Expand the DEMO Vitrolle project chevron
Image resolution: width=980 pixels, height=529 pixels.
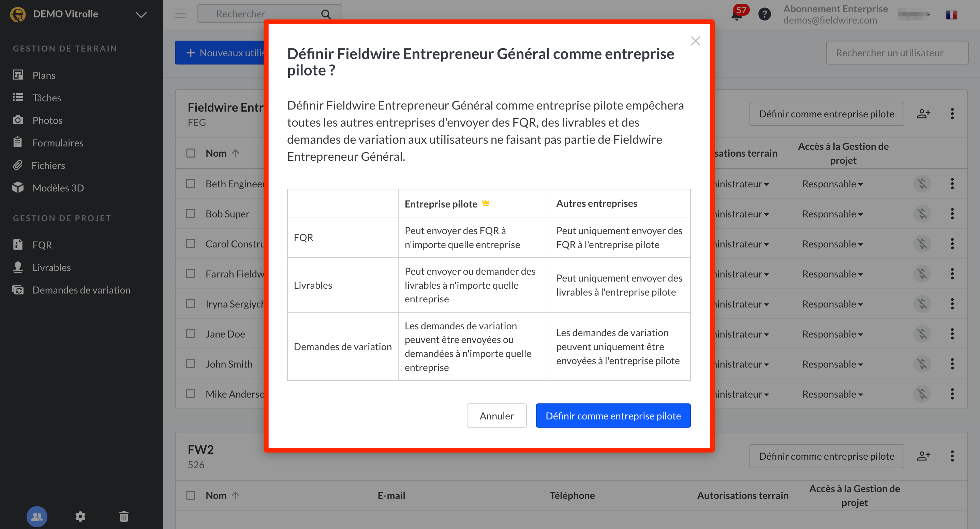pyautogui.click(x=141, y=14)
